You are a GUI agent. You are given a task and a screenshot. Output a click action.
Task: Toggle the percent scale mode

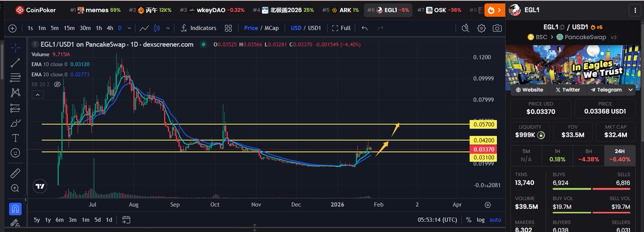point(469,220)
